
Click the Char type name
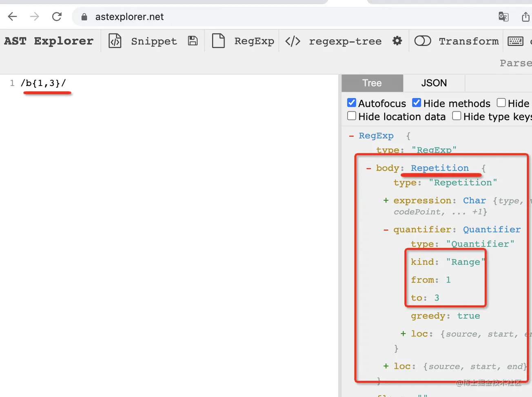coord(474,201)
